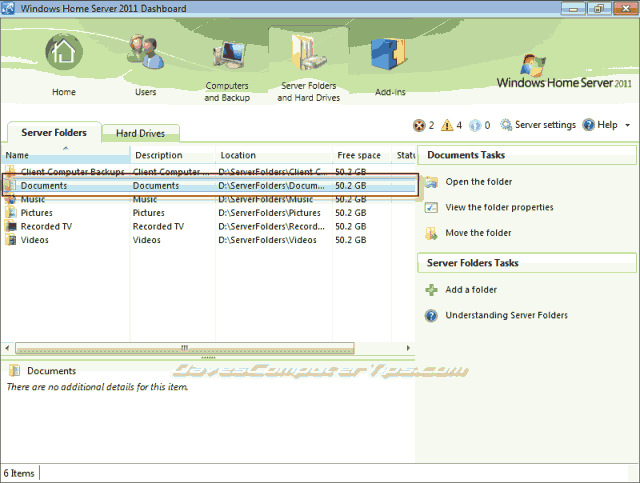Switch to the Server Folders tab
This screenshot has height=483, width=640.
(54, 133)
